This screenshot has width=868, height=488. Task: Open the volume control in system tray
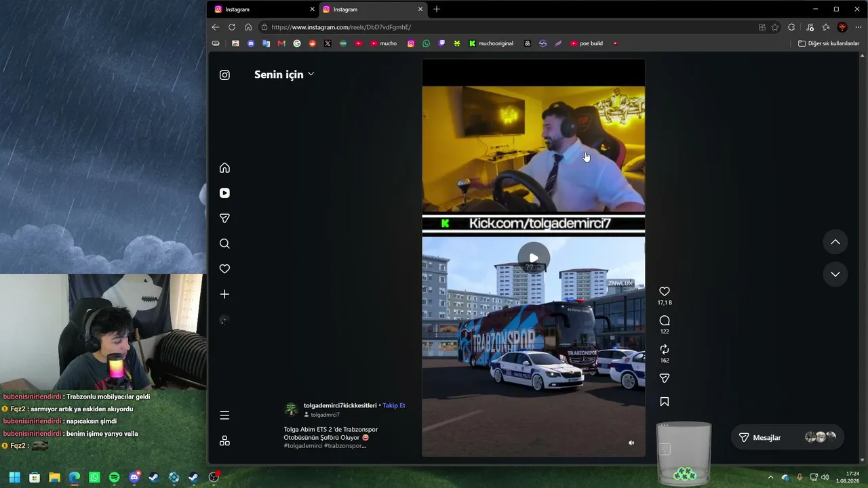point(825,477)
